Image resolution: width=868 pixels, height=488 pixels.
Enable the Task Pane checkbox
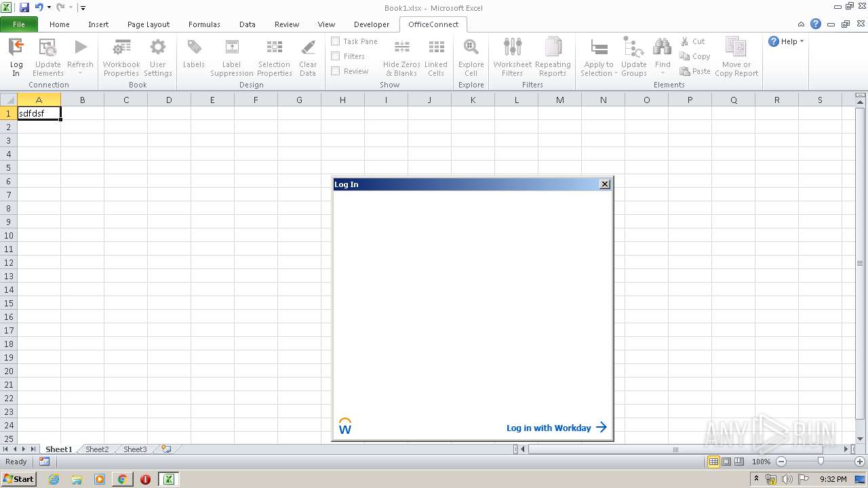(335, 41)
